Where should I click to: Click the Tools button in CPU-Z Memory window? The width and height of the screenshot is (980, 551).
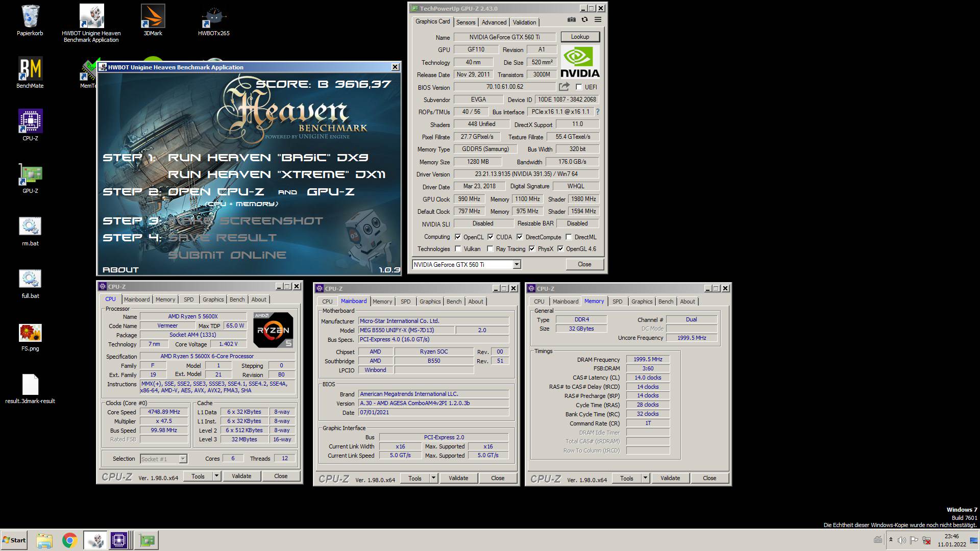[x=627, y=478]
